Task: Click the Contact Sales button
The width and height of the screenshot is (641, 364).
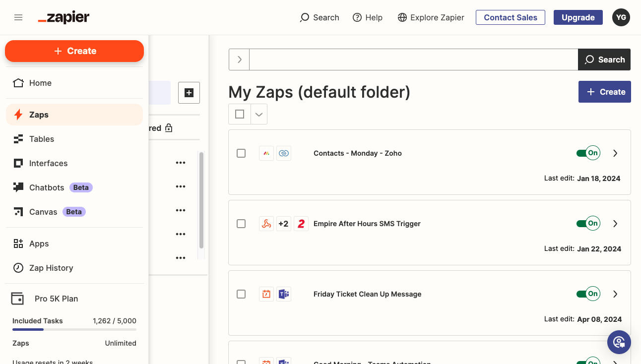Action: coord(511,17)
